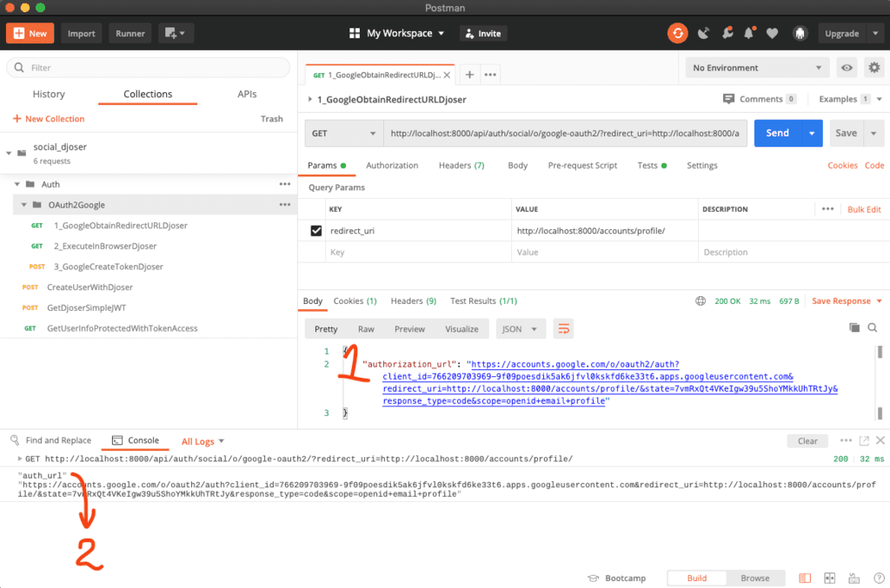890x588 pixels.
Task: Search the response with the magnifier icon
Action: (872, 327)
